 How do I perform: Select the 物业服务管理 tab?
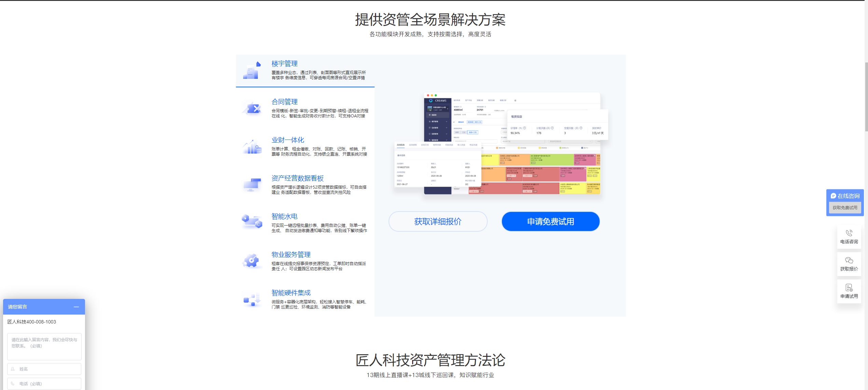coord(305,262)
